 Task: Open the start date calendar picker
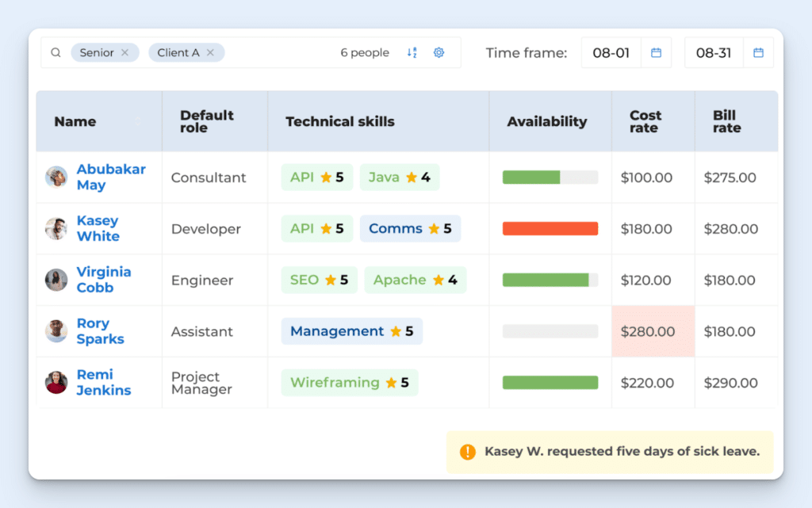click(657, 52)
